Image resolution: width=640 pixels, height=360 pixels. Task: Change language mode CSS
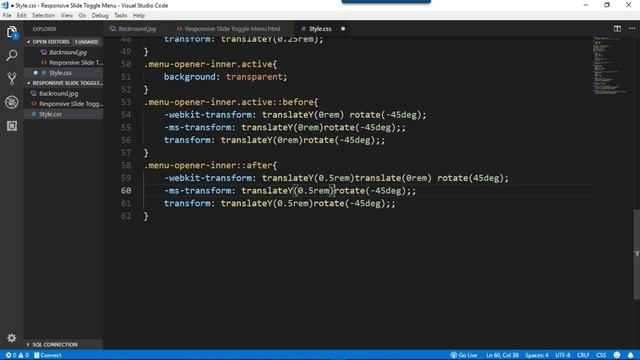tap(601, 355)
